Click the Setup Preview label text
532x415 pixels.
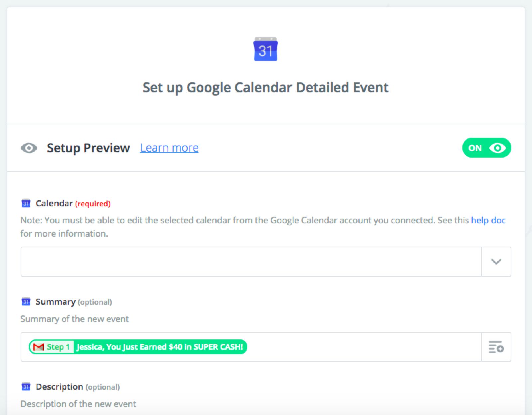[x=88, y=148]
